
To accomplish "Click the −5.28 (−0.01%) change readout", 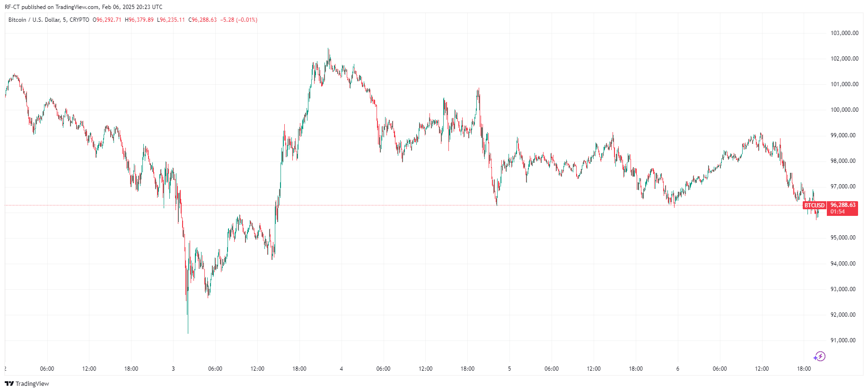I will tap(239, 20).
